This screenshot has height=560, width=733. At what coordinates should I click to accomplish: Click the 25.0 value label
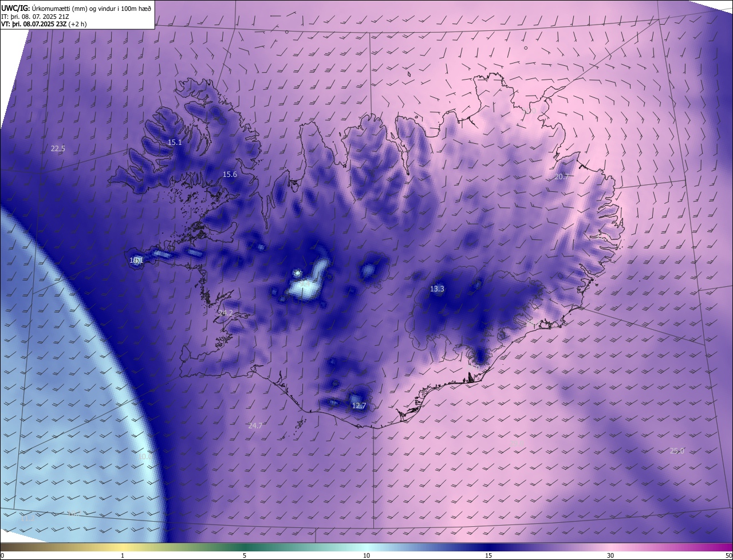[677, 451]
